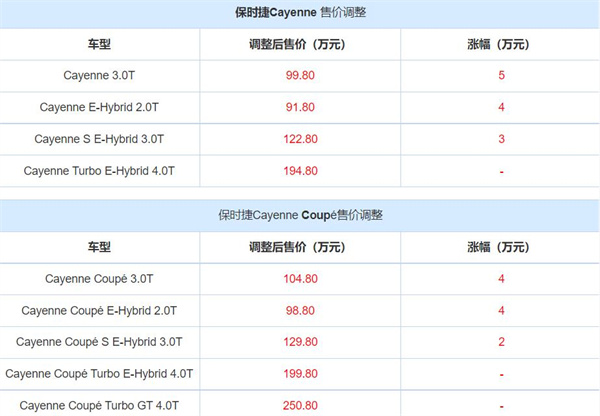Click the dash in Coupé Turbo E-Hybrid row
Screen dimensions: 600x416
click(x=501, y=375)
